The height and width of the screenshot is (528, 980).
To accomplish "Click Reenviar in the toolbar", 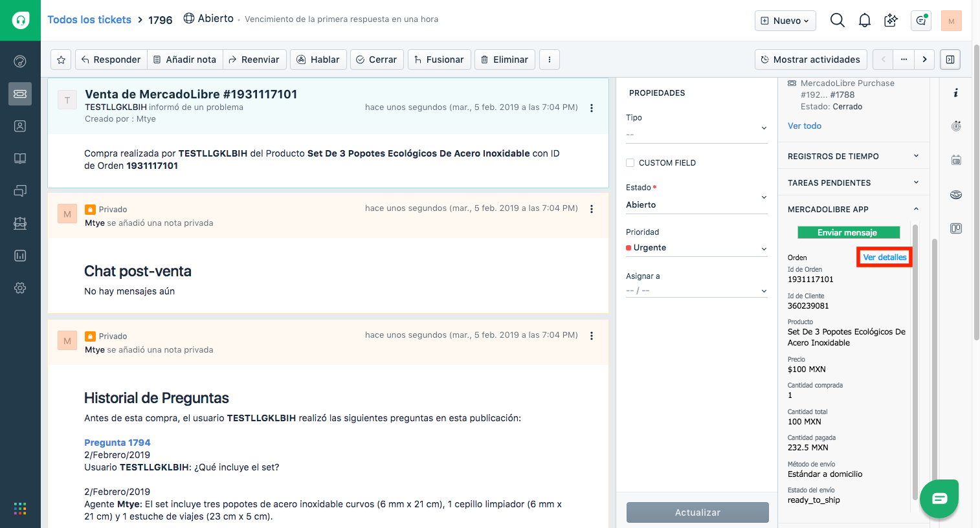I will [x=254, y=60].
